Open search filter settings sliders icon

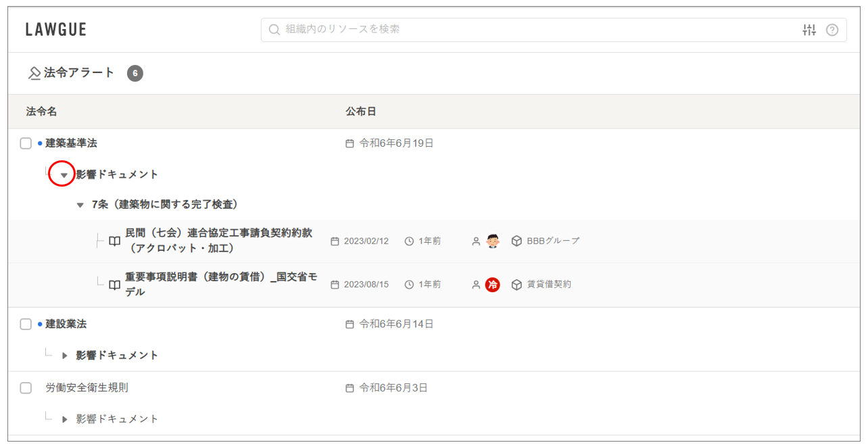(809, 30)
